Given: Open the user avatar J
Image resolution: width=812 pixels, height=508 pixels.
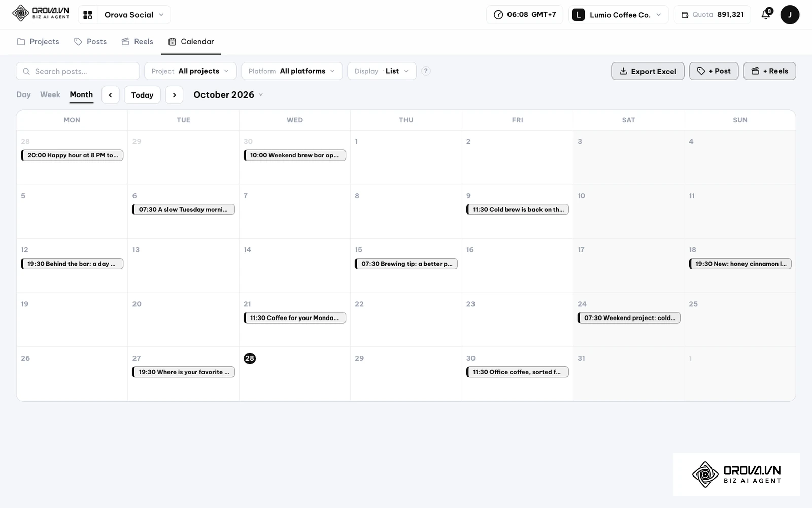Looking at the screenshot, I should click(790, 15).
